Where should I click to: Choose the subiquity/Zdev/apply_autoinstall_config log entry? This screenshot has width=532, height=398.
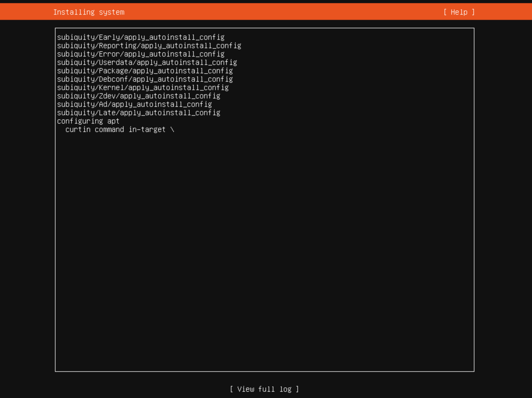138,96
